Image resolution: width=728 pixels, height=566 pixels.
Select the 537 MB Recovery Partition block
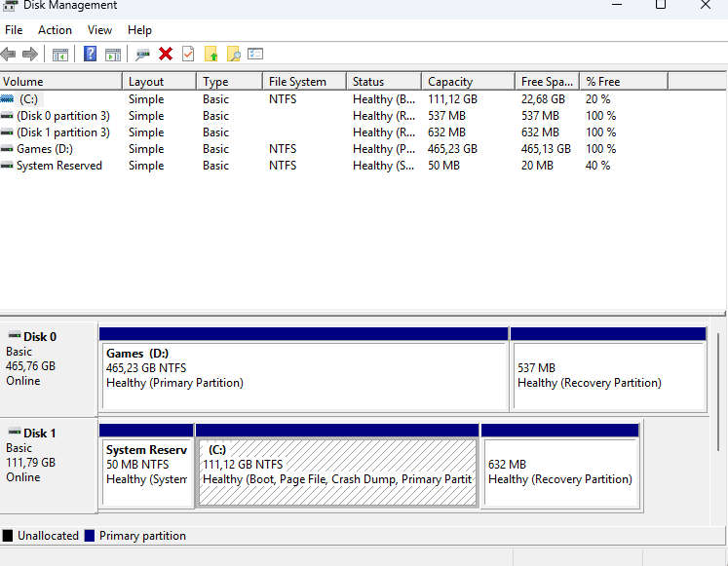tap(609, 370)
